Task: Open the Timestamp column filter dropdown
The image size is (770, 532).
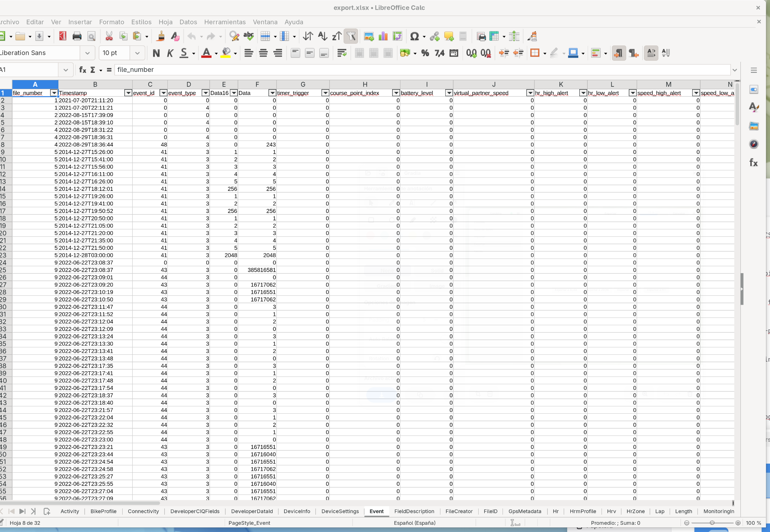Action: pyautogui.click(x=128, y=93)
